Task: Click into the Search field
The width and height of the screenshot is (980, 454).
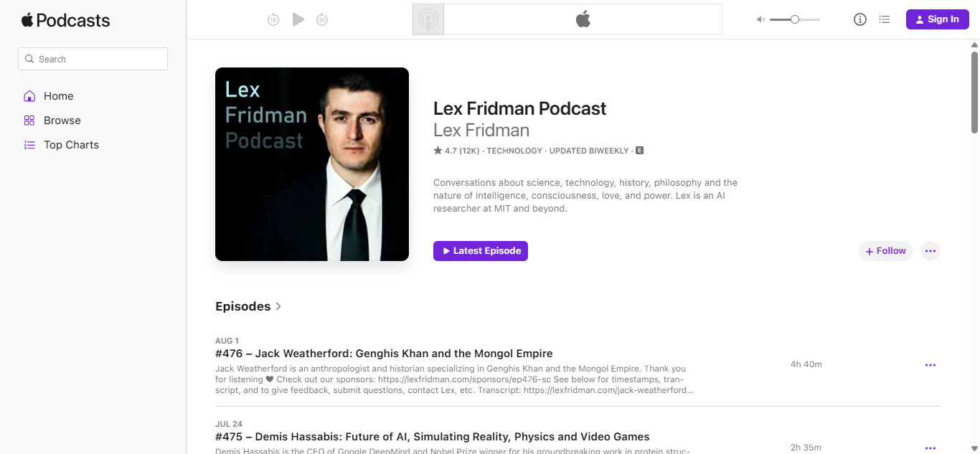Action: pyautogui.click(x=93, y=59)
